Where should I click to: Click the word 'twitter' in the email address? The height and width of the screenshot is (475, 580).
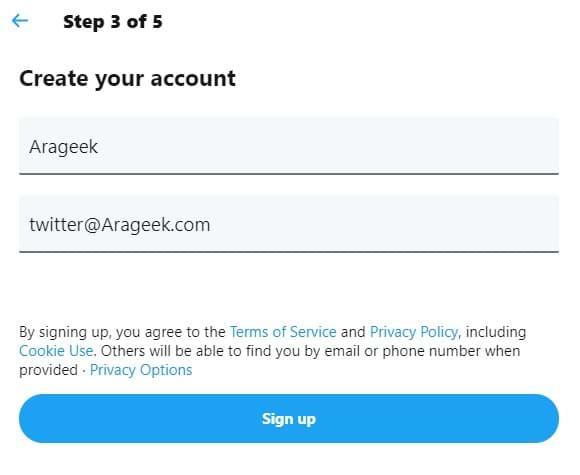[x=56, y=224]
